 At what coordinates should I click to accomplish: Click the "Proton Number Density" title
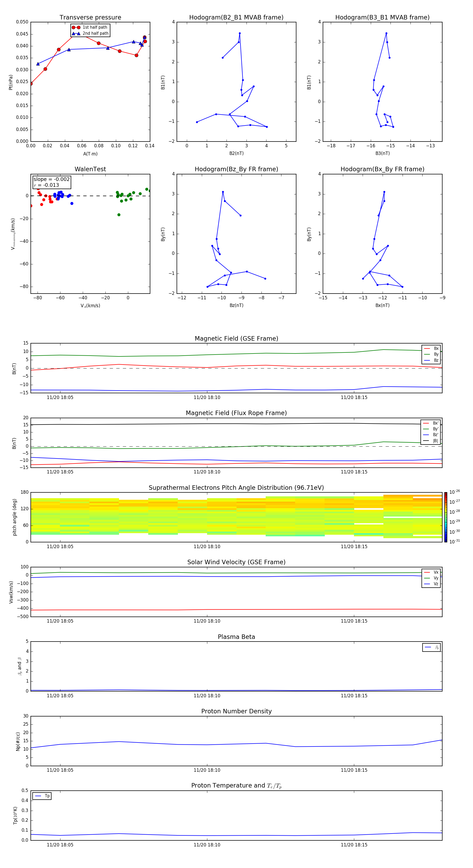pos(236,711)
